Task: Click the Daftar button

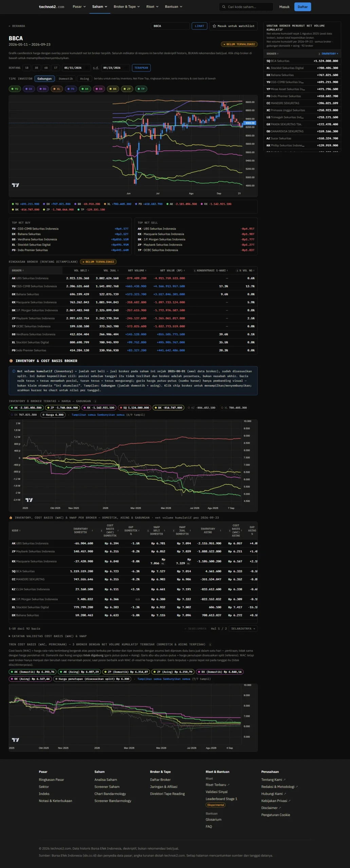Action: tap(302, 7)
